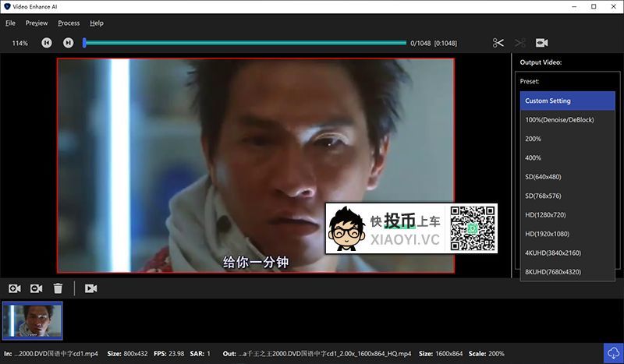Viewport: 624px width, 364px height.
Task: Open the Preview menu
Action: click(37, 23)
